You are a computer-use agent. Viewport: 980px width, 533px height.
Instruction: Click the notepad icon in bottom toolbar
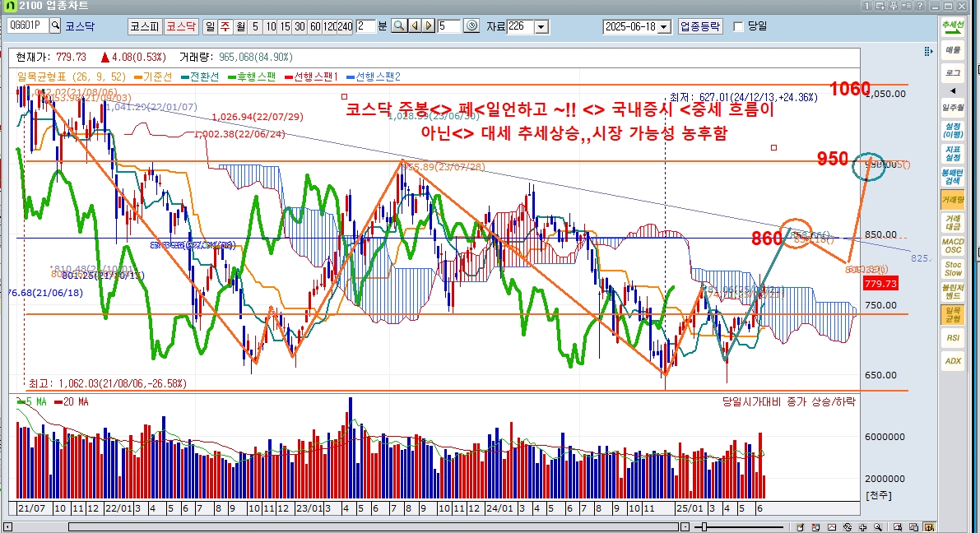coord(801,527)
